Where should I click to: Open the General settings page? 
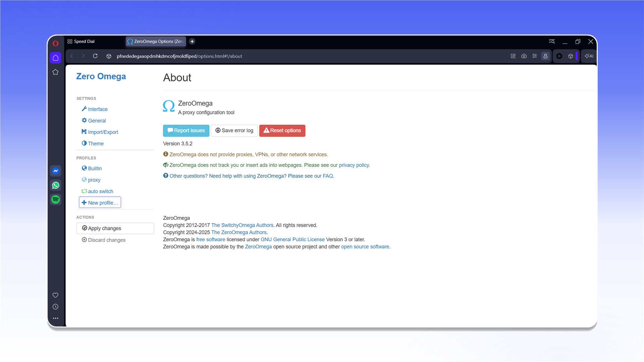(x=94, y=121)
